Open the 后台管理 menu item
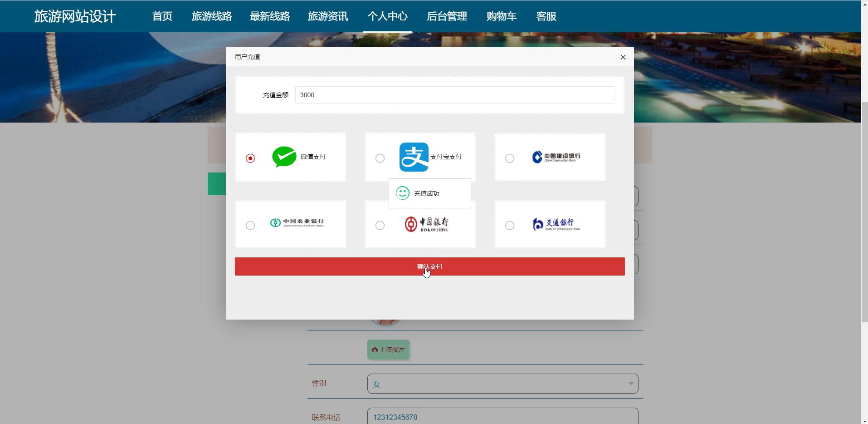 point(447,16)
